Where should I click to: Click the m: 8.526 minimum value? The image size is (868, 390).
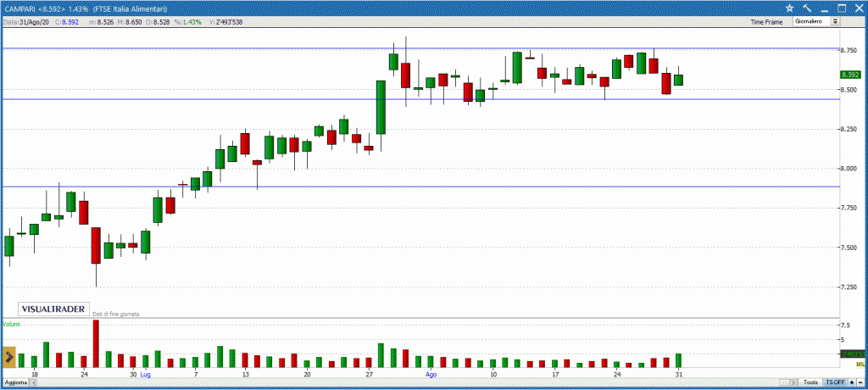pos(102,22)
